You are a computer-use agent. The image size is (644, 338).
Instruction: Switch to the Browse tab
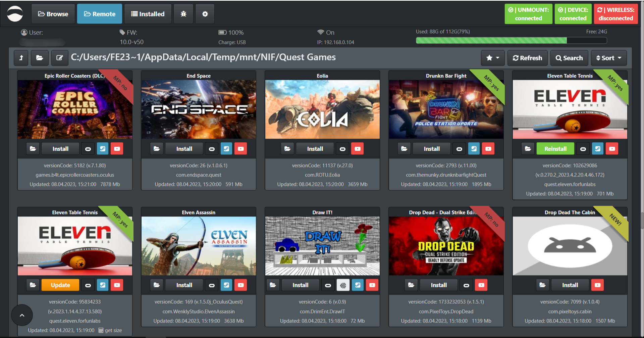click(x=53, y=14)
